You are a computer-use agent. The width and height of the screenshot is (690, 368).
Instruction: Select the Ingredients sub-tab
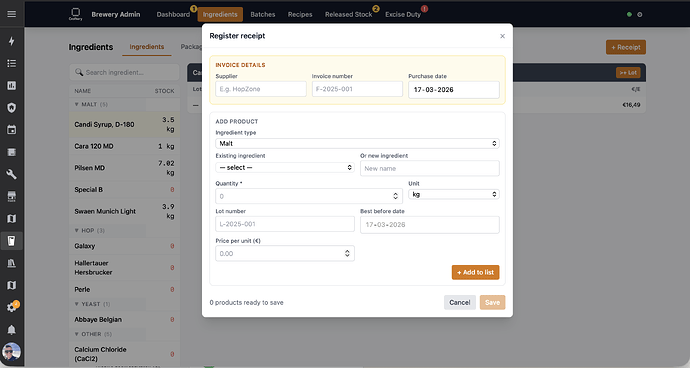(x=147, y=47)
